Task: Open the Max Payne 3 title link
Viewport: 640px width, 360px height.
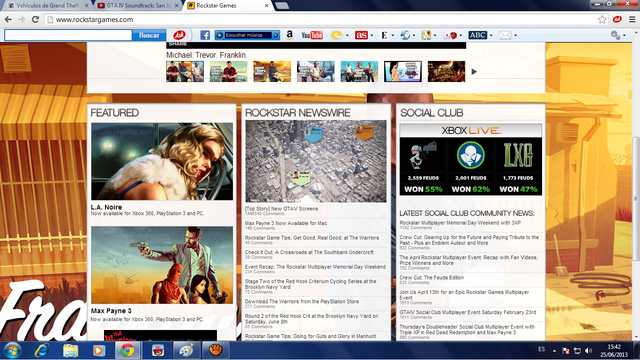Action: (111, 311)
